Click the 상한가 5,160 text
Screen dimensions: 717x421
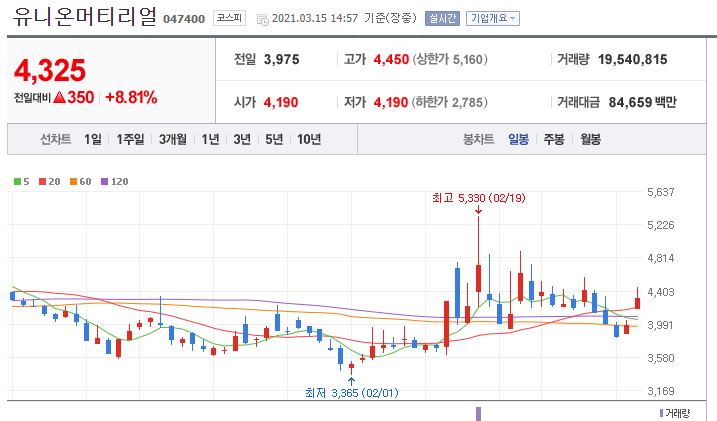(450, 59)
